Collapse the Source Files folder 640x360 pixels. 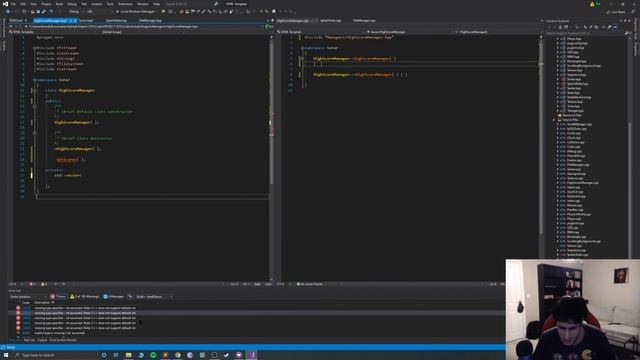click(554, 120)
